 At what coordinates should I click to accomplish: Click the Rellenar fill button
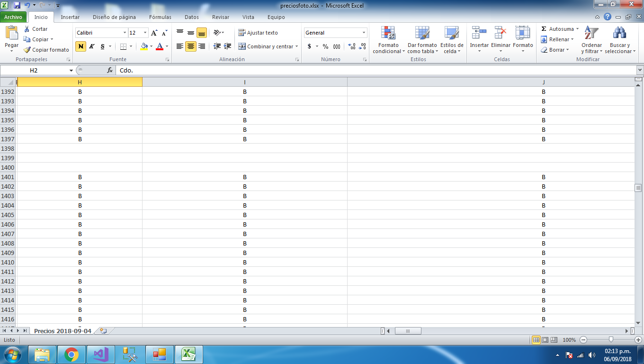point(557,39)
